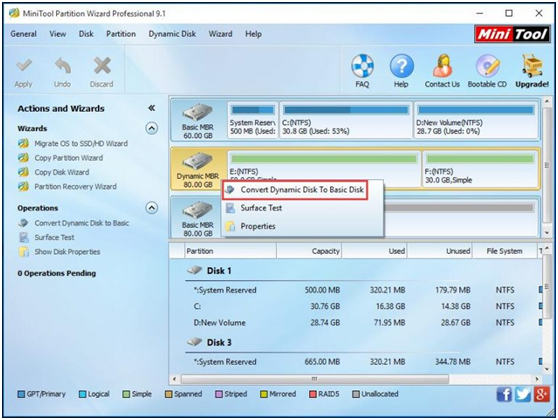Open the FAQ lifebuoy icon
Viewport: 558px width, 420px height.
[362, 66]
